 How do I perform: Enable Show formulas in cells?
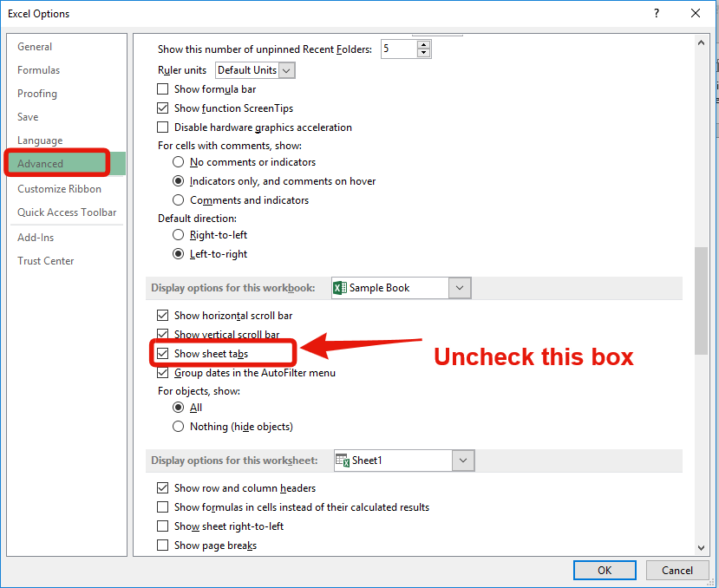tap(163, 507)
